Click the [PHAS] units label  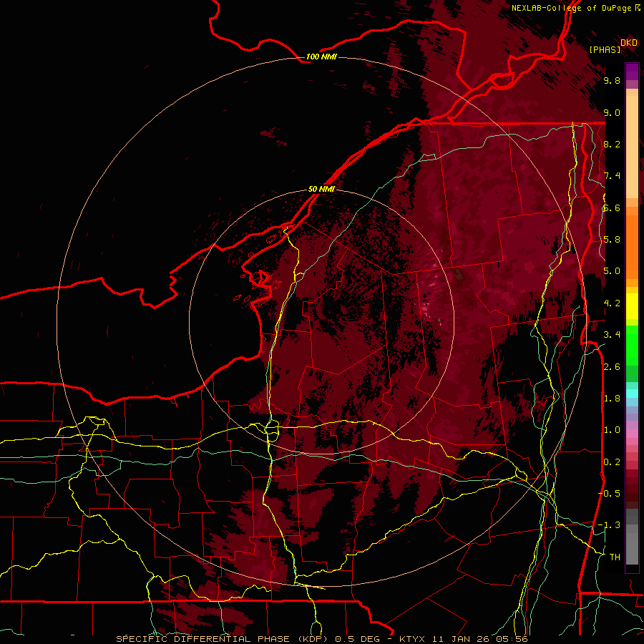pos(605,49)
